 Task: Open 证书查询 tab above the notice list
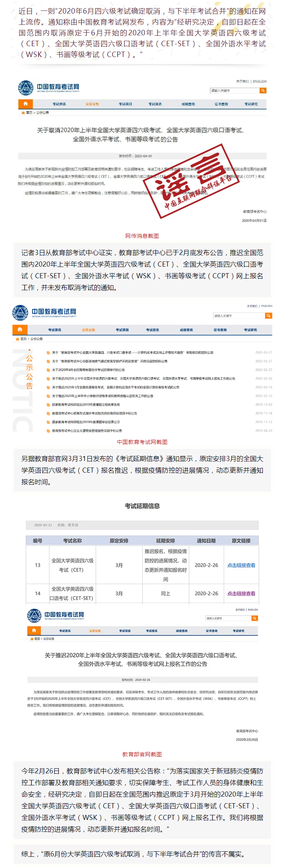tap(220, 330)
